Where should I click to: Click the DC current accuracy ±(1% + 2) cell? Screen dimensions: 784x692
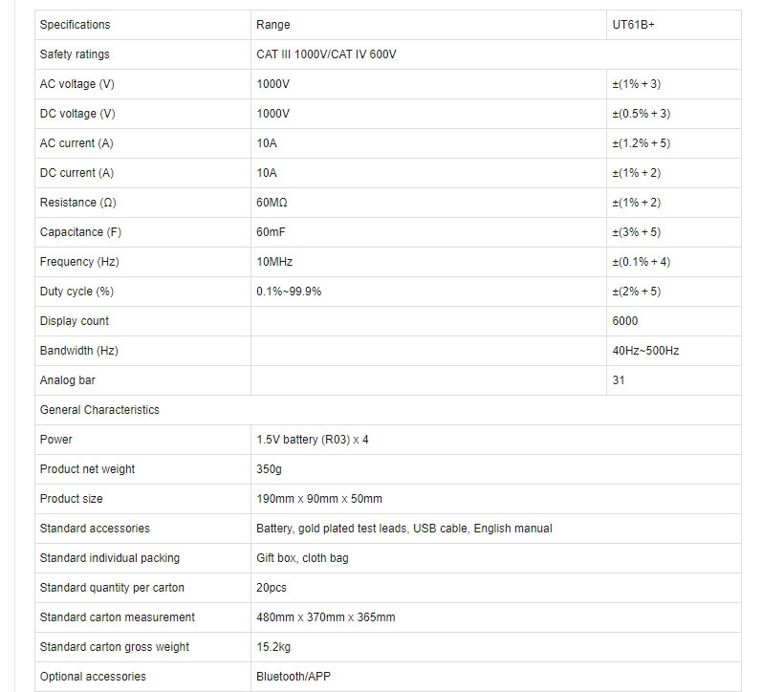point(673,173)
